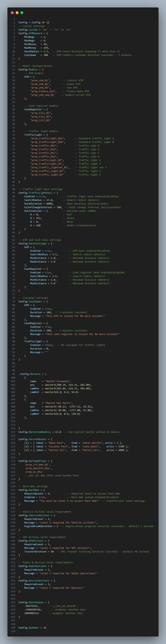Click the "Market Del Perro" name string
This screenshot has width=166, height=644.
pyautogui.click(x=59, y=403)
